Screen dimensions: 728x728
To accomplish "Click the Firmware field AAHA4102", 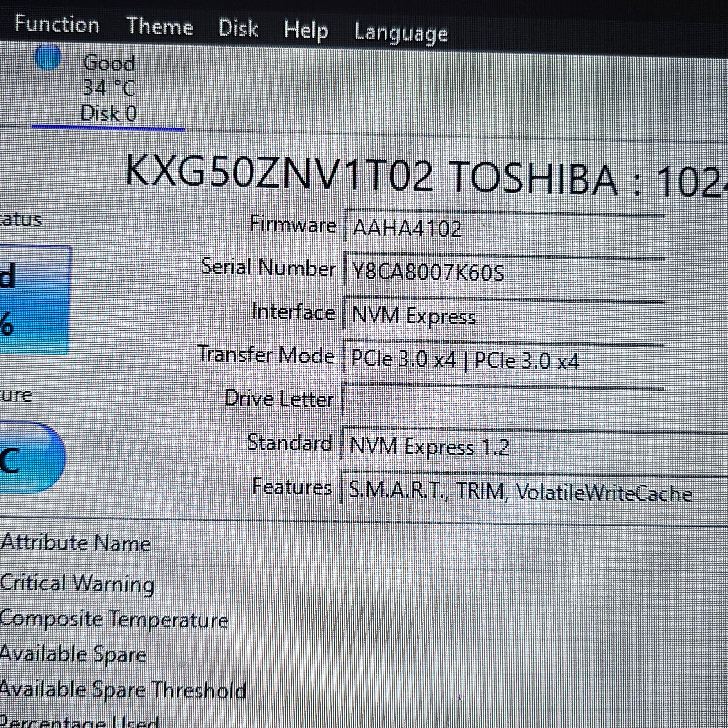I will [505, 228].
